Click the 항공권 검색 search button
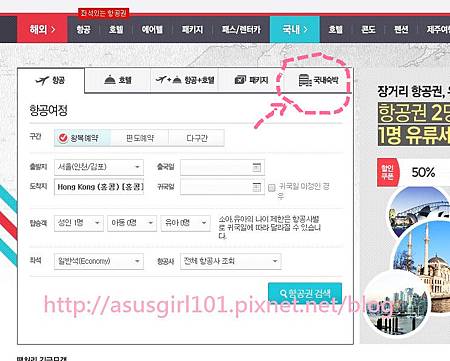 click(x=305, y=293)
